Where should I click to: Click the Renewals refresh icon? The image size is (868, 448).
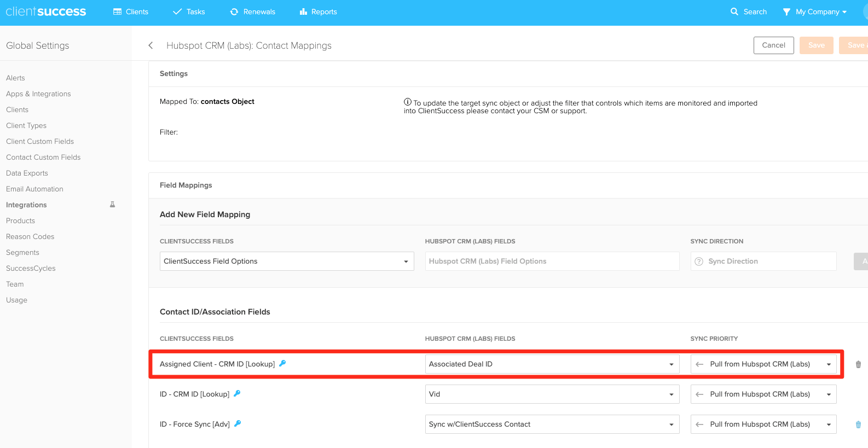tap(234, 11)
